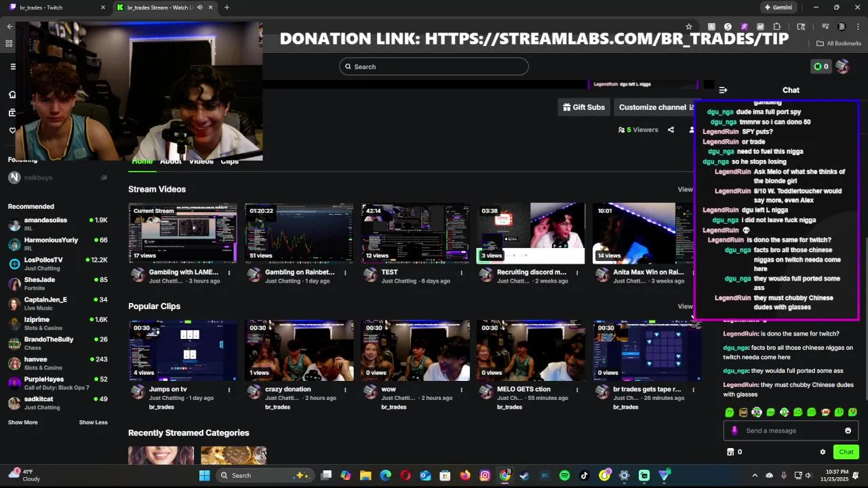The height and width of the screenshot is (488, 868).
Task: Insert the last green emote in quick row
Action: [x=852, y=412]
